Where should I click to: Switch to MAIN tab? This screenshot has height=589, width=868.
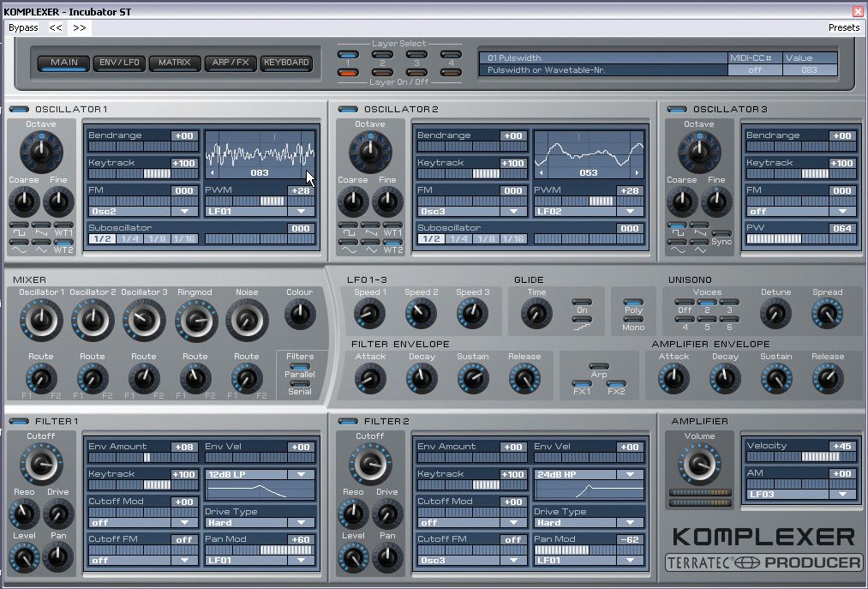pos(63,63)
